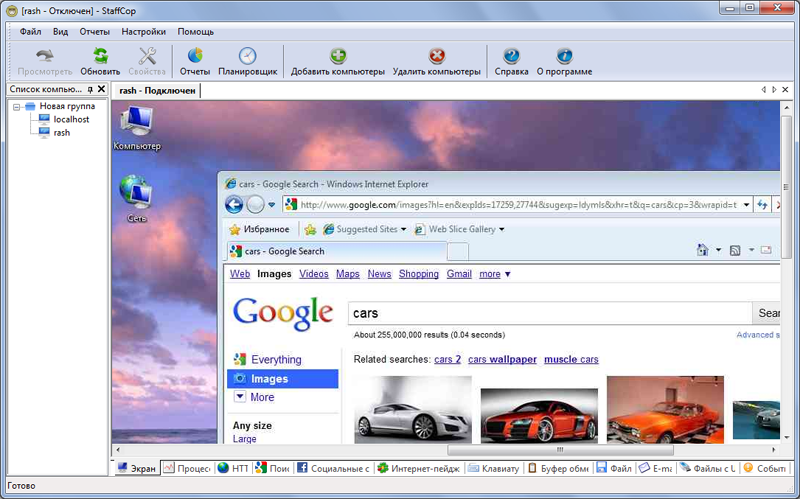
Task: Open the Настройки menu
Action: click(x=143, y=32)
